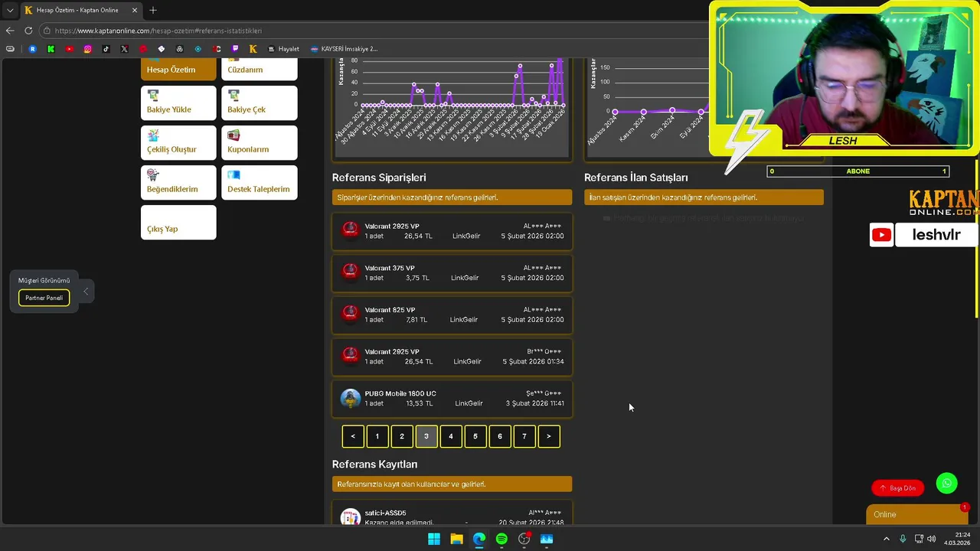Select page 5 of referral orders

[475, 436]
